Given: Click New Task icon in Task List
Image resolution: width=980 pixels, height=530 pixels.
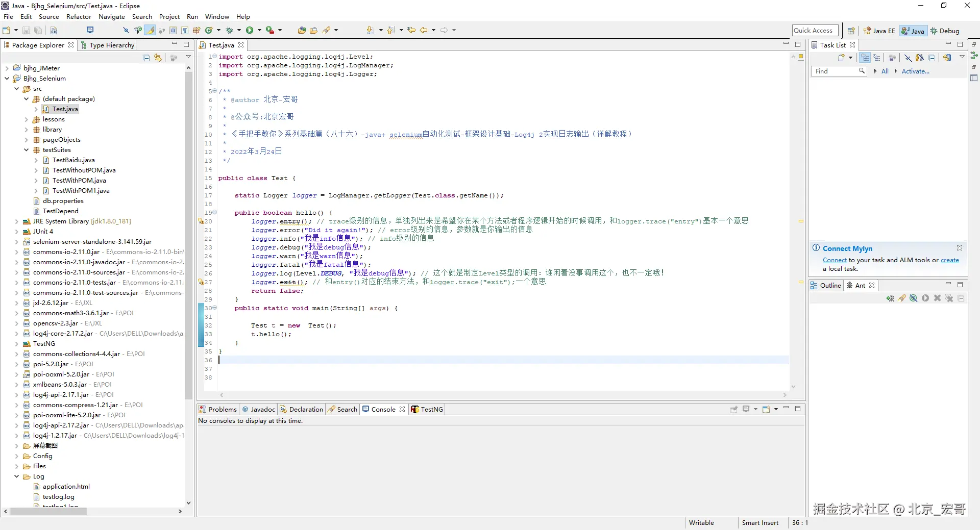Looking at the screenshot, I should pos(841,58).
